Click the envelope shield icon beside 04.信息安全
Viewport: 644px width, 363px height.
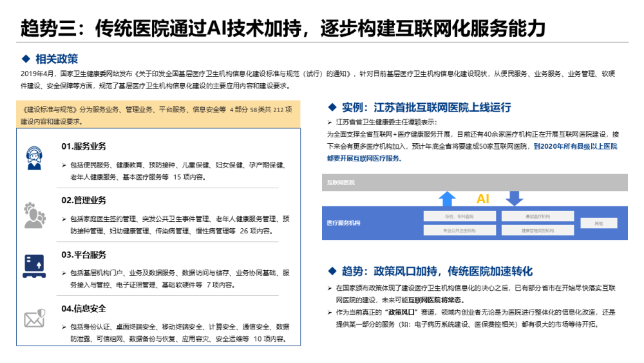(x=35, y=319)
